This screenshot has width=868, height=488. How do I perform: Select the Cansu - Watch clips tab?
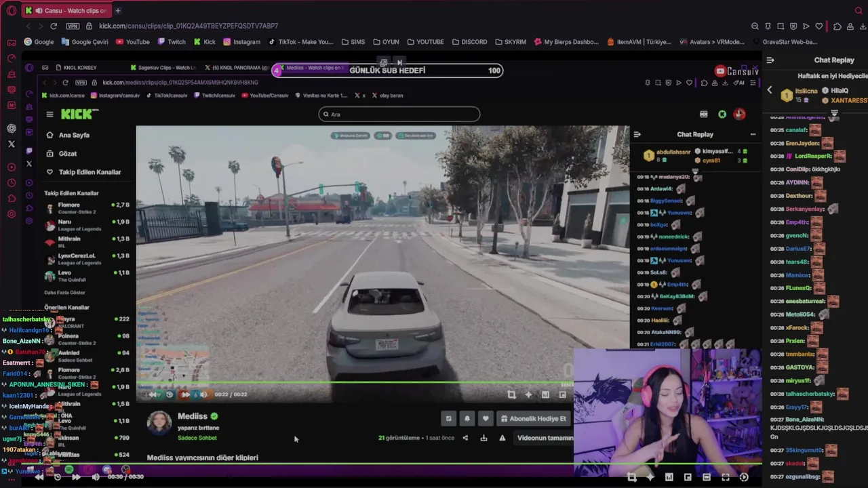click(x=65, y=11)
